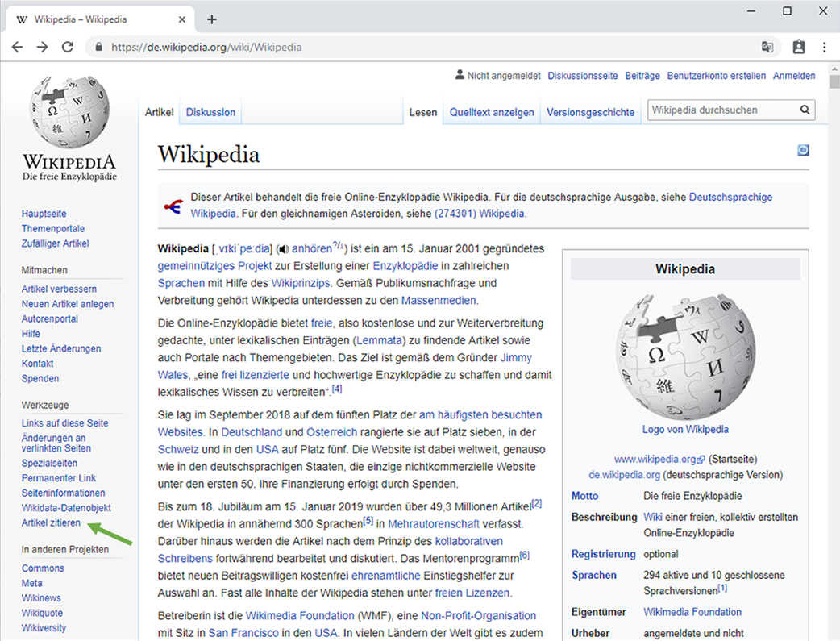This screenshot has height=641, width=840.
Task: Select the Quelltext anzeigen tab
Action: point(492,112)
